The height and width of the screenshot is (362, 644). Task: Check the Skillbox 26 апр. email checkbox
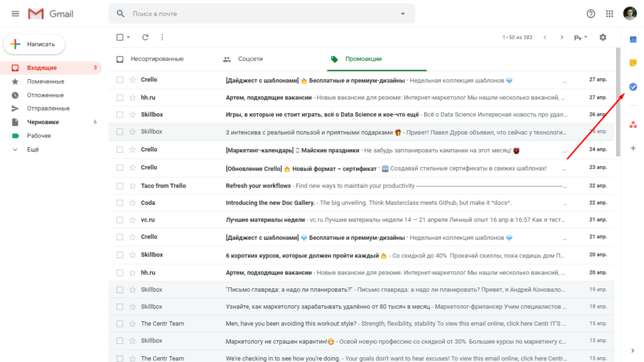pyautogui.click(x=120, y=115)
